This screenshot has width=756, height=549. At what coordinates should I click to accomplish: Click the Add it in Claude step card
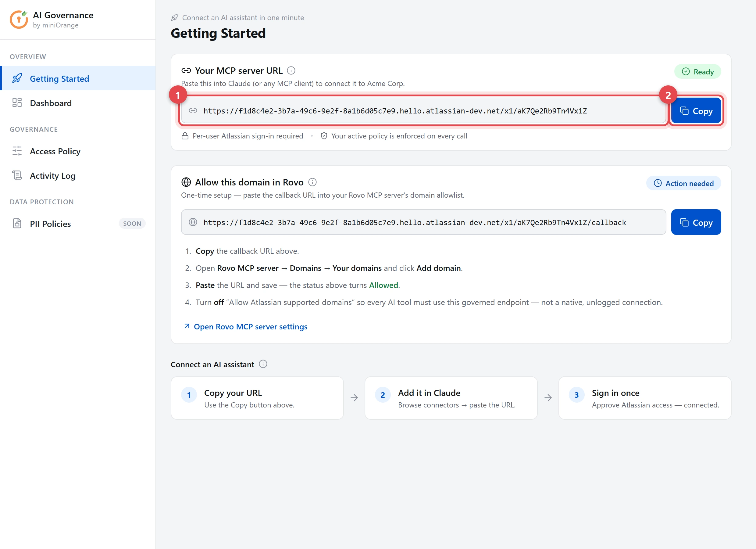pyautogui.click(x=451, y=398)
